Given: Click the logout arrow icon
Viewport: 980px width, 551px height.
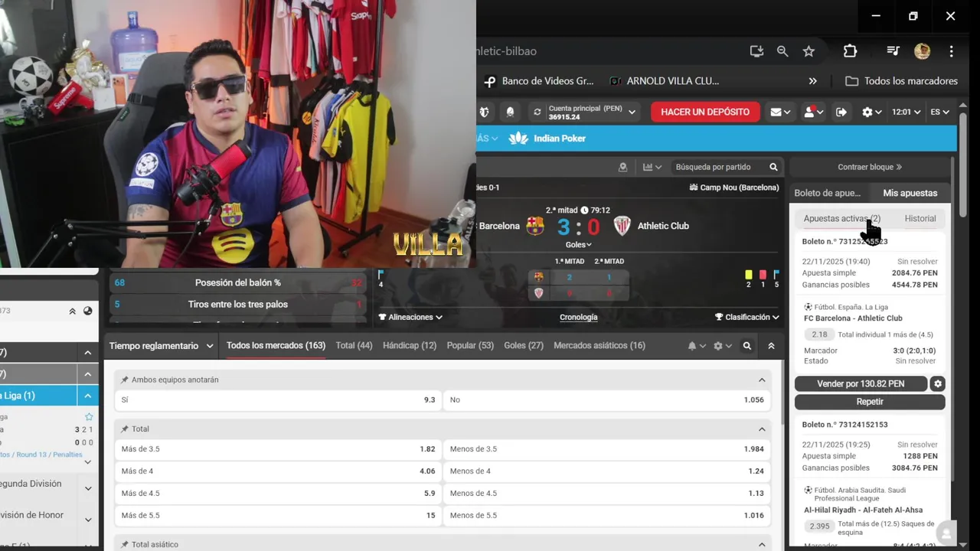Looking at the screenshot, I should [841, 112].
